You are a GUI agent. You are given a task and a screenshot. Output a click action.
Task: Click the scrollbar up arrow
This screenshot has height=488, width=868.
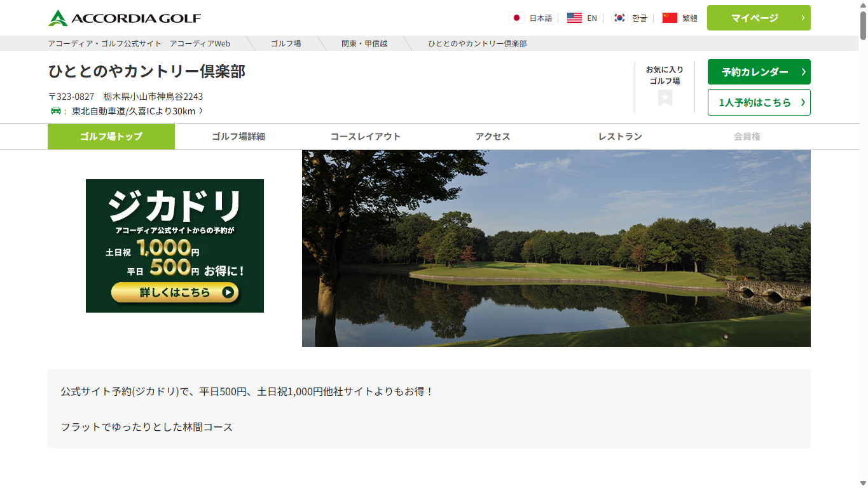point(863,4)
